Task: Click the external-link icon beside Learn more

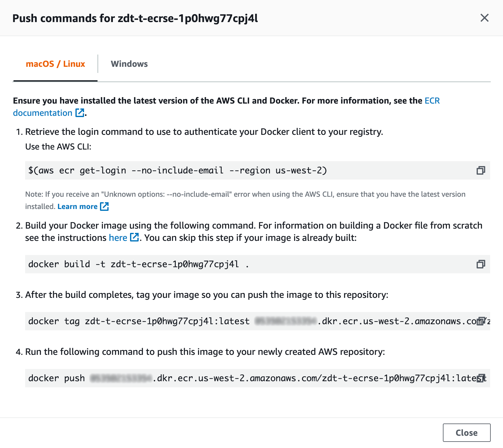Action: pyautogui.click(x=104, y=206)
